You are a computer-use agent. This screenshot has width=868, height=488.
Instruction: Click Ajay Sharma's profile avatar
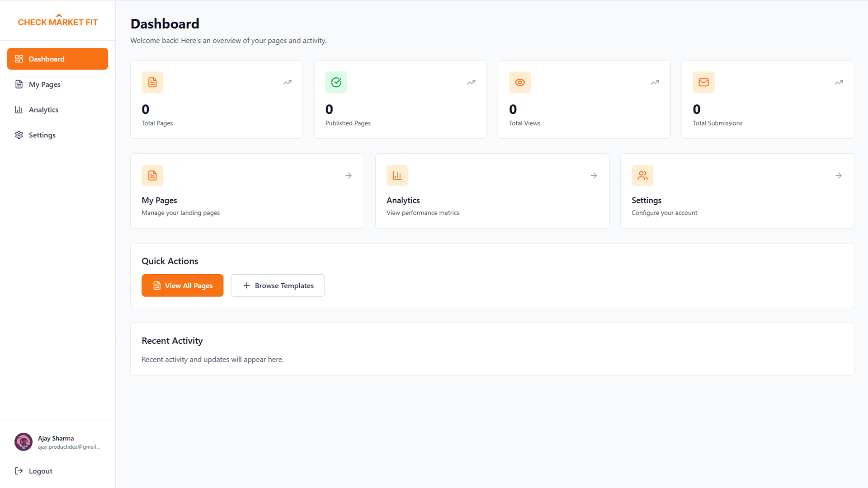23,442
